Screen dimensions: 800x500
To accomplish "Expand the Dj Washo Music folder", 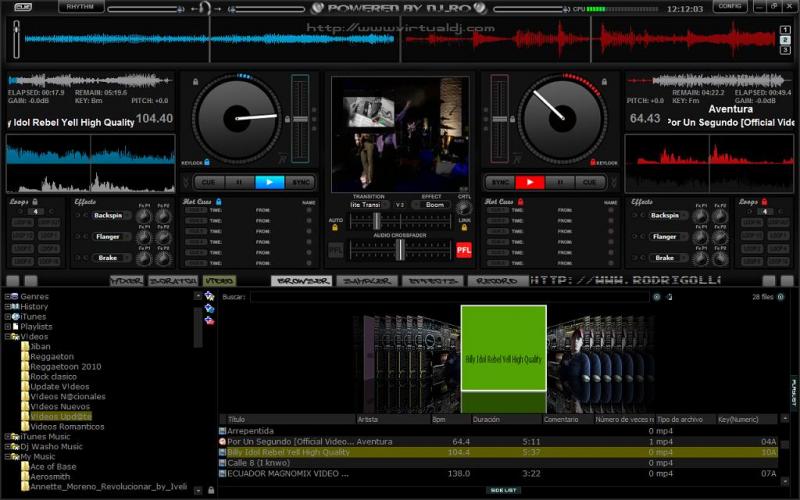I will tap(7, 446).
